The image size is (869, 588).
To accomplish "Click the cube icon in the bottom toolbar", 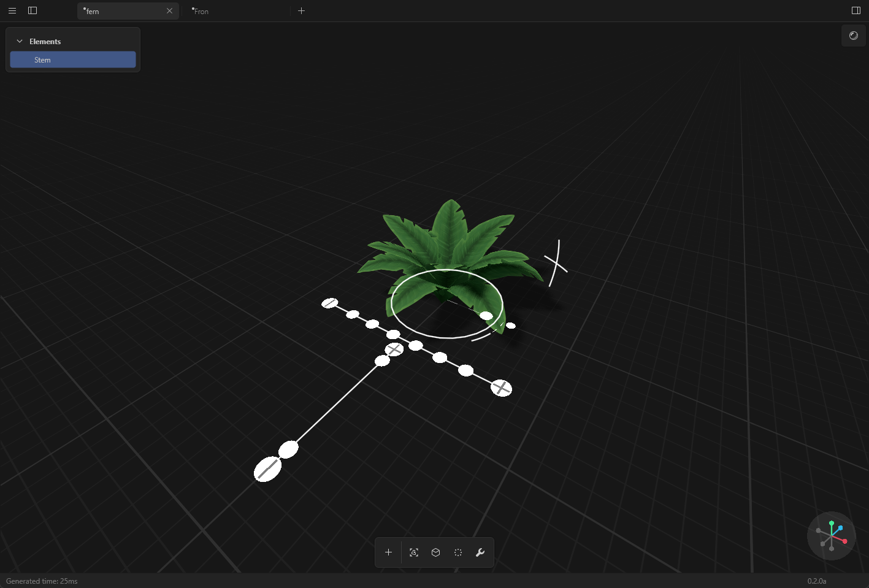I will [436, 552].
